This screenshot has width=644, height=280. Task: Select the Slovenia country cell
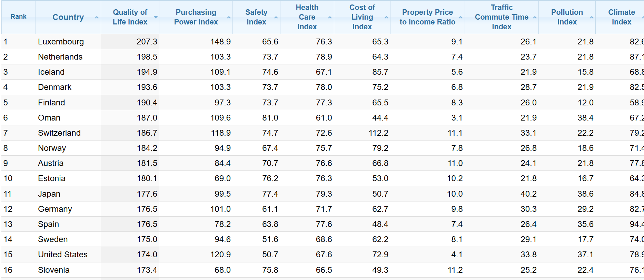coord(54,270)
